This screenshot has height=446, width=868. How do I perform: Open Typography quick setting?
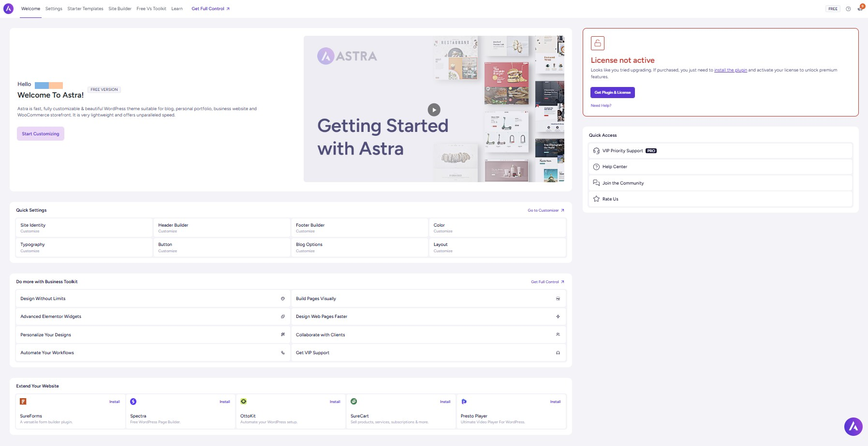click(84, 247)
